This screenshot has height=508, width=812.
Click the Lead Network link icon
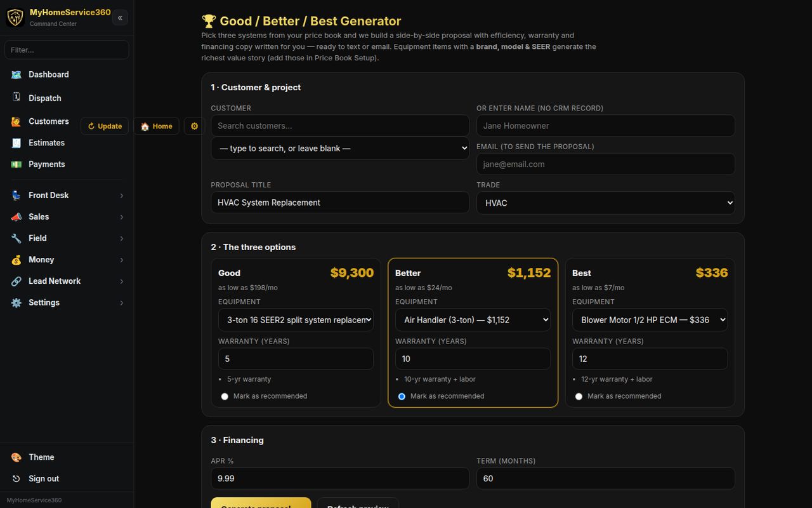16,281
